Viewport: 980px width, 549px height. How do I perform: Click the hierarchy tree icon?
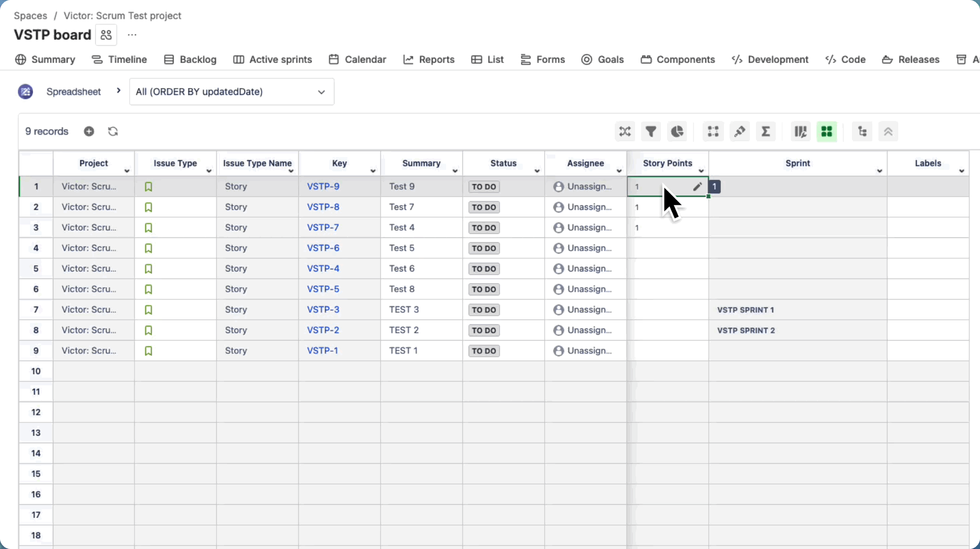click(862, 132)
